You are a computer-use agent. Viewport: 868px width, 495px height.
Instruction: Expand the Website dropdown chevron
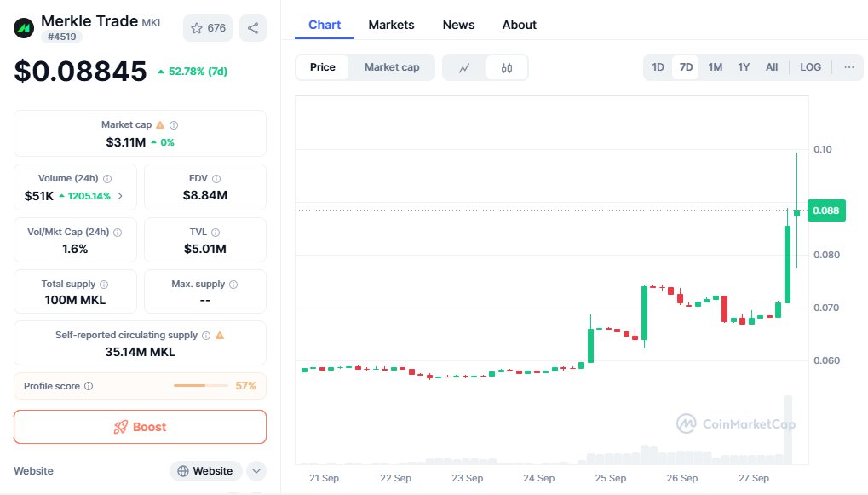(x=256, y=471)
